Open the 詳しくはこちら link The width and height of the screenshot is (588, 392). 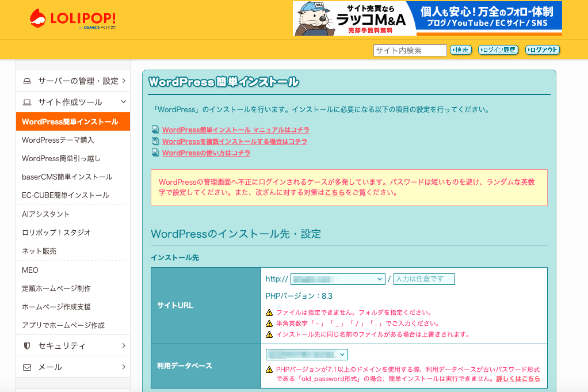[x=518, y=379]
